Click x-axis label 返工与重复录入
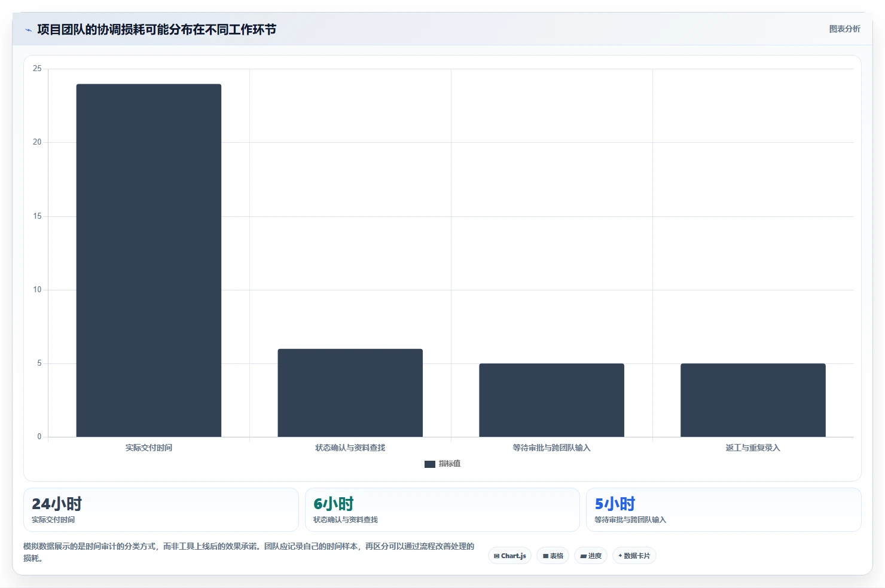The width and height of the screenshot is (885, 588). pyautogui.click(x=753, y=448)
